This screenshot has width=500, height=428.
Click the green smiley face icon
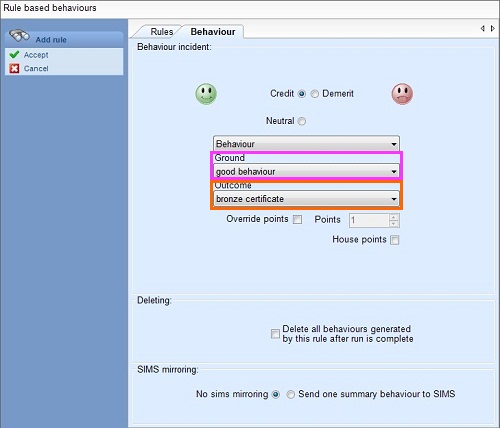pyautogui.click(x=206, y=94)
